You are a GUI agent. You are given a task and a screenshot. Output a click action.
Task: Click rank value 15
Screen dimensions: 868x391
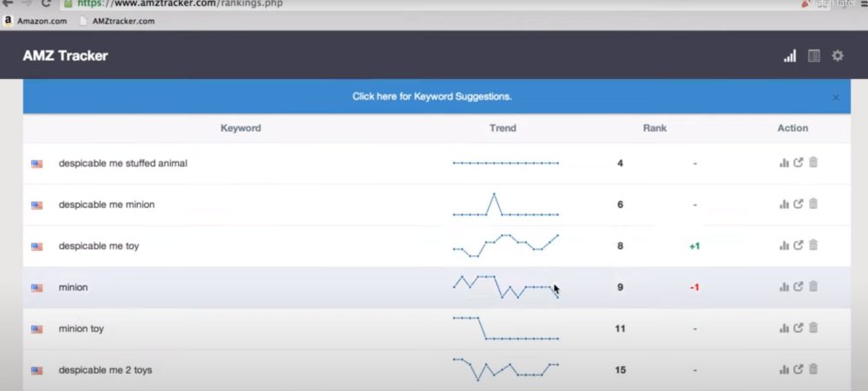pos(620,370)
